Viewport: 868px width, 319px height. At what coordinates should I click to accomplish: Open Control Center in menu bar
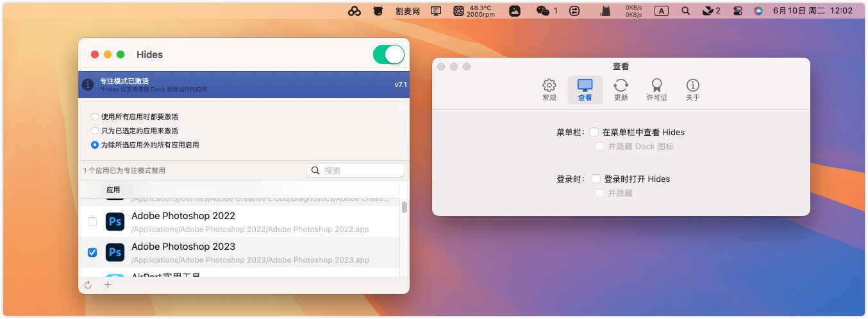[x=738, y=11]
